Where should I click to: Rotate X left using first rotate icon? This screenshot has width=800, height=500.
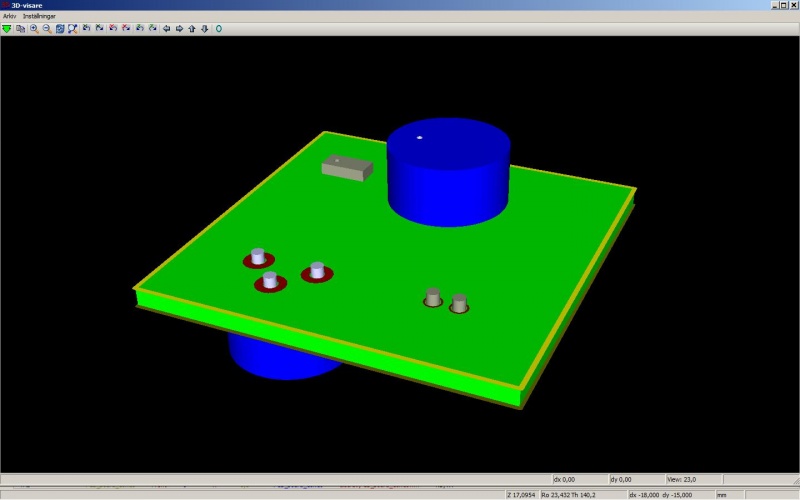87,28
